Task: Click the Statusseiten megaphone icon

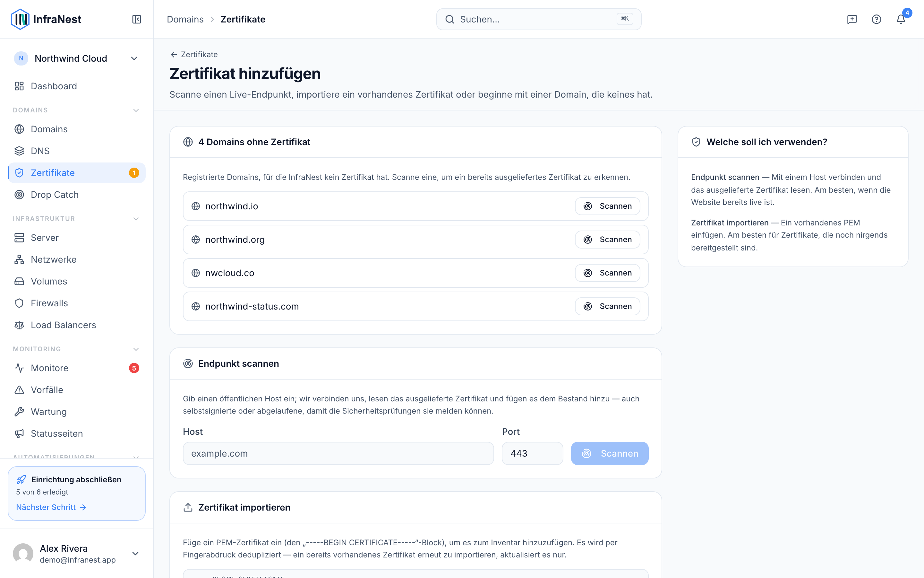Action: point(19,433)
